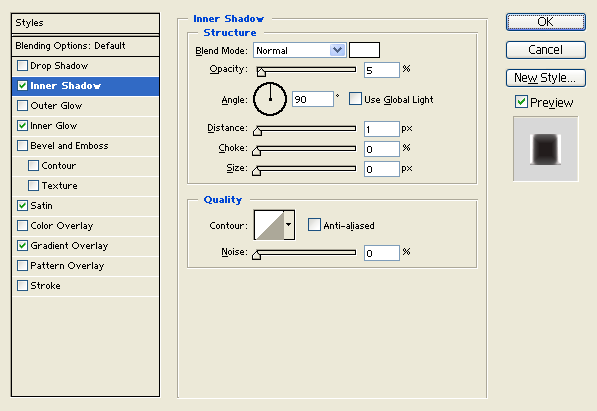Image resolution: width=597 pixels, height=411 pixels.
Task: Select the Styles list header
Action: coord(85,23)
